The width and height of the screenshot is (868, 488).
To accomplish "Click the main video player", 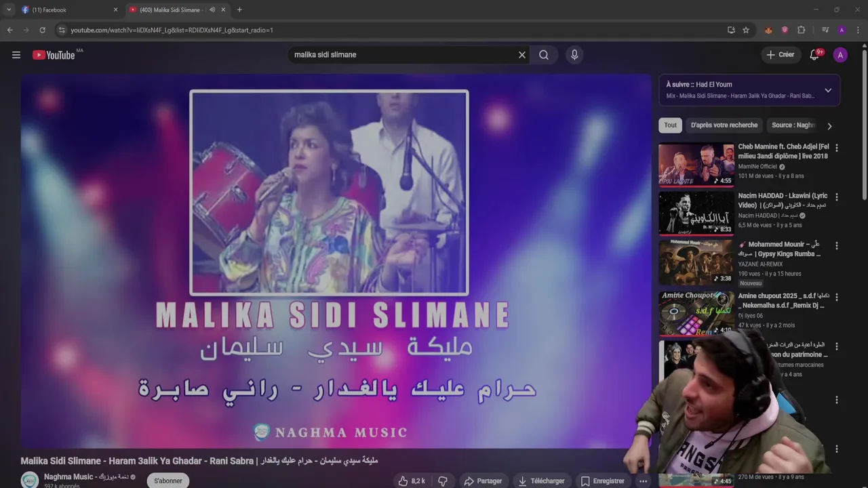I will (x=336, y=261).
